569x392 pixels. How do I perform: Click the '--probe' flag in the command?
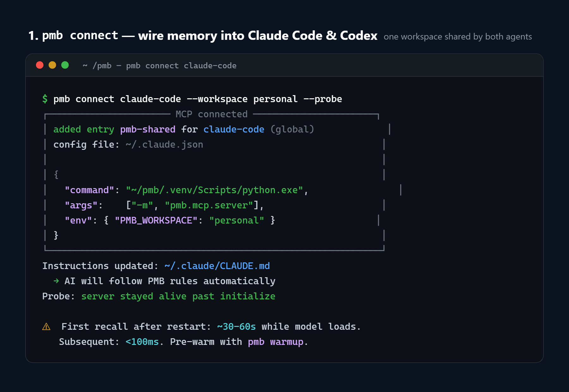coord(323,99)
